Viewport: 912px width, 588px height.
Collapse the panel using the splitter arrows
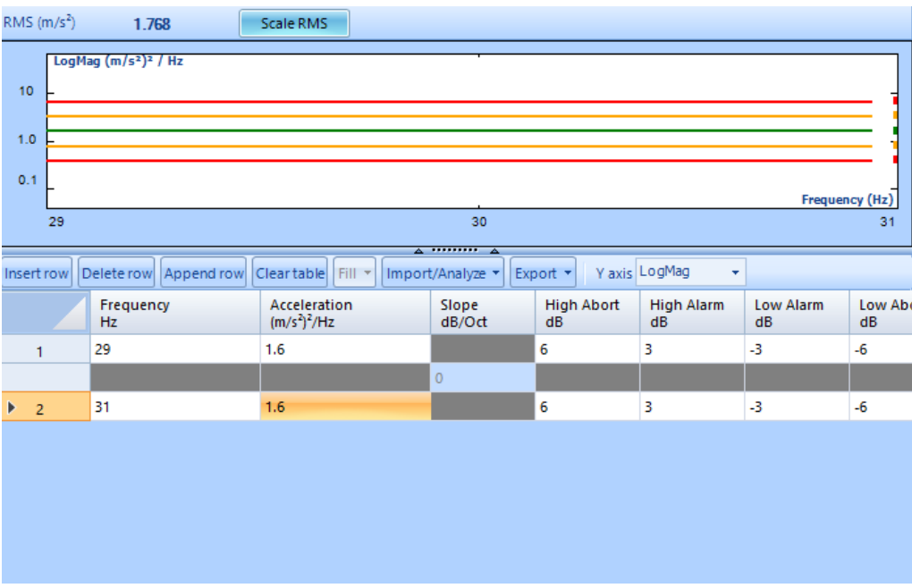coord(456,250)
